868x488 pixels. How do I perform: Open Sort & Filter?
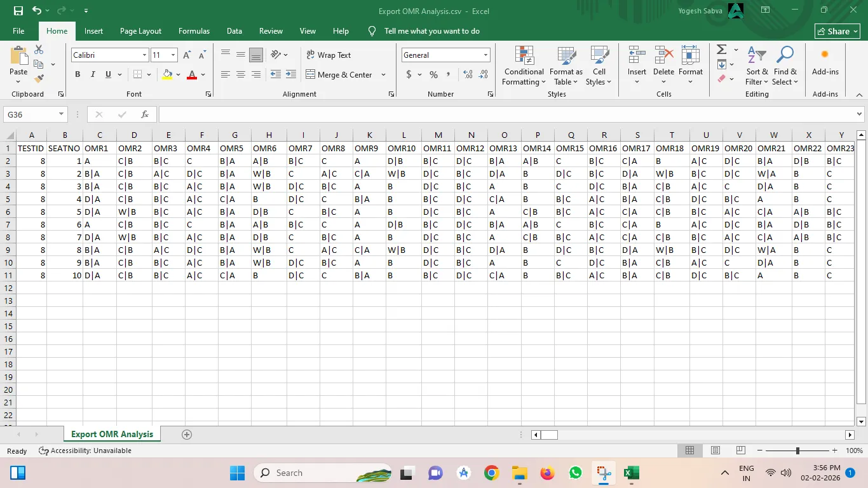pos(756,66)
